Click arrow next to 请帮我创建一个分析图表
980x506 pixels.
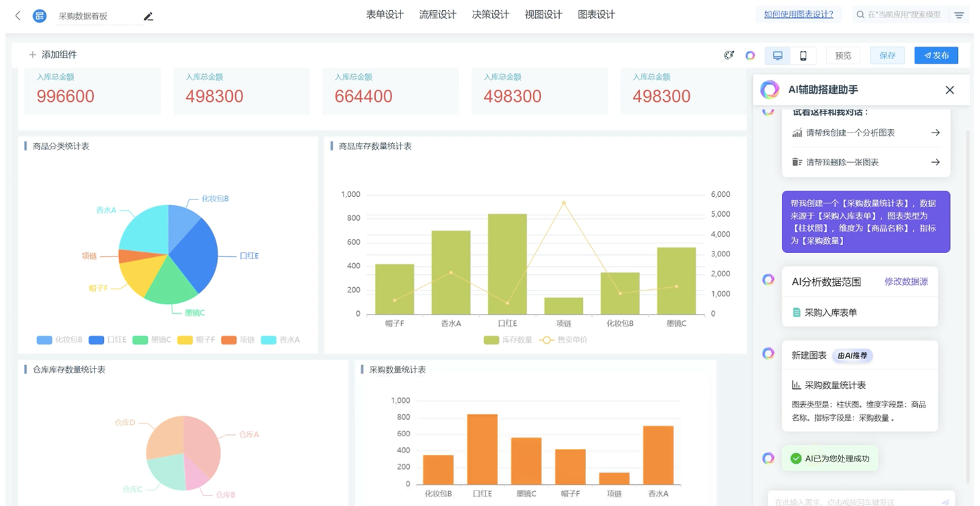[x=935, y=133]
